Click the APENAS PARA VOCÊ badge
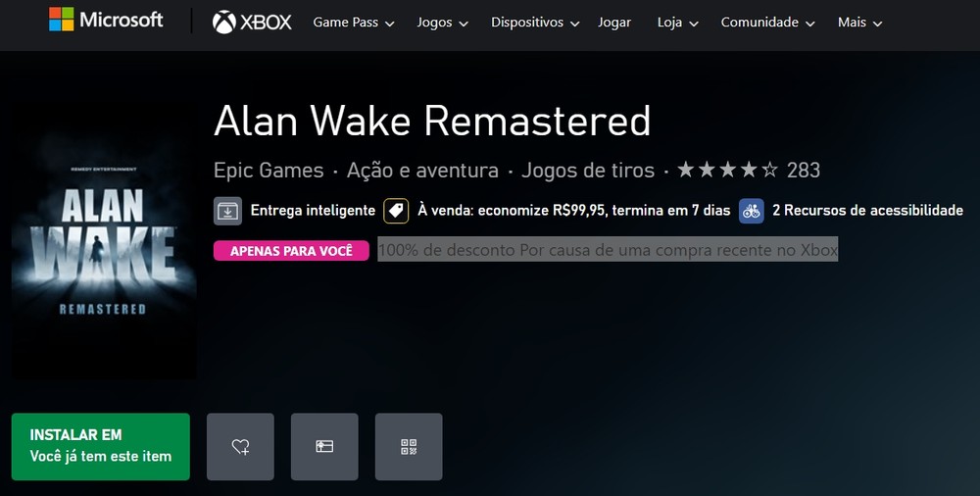The width and height of the screenshot is (980, 496). [x=291, y=250]
